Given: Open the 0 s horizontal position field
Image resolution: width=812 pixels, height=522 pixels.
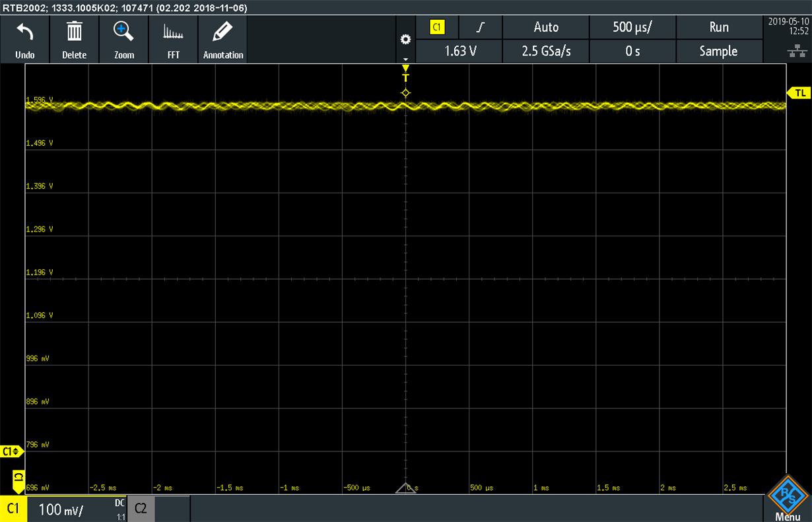Looking at the screenshot, I should [632, 51].
